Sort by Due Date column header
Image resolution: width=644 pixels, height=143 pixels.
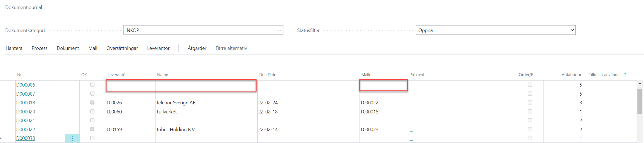(x=268, y=75)
